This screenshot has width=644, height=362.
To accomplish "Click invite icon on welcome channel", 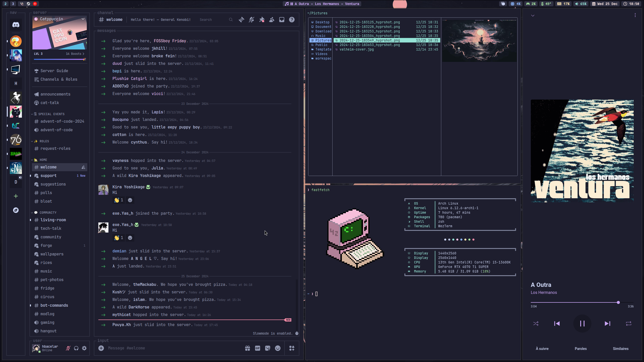I will (x=83, y=167).
